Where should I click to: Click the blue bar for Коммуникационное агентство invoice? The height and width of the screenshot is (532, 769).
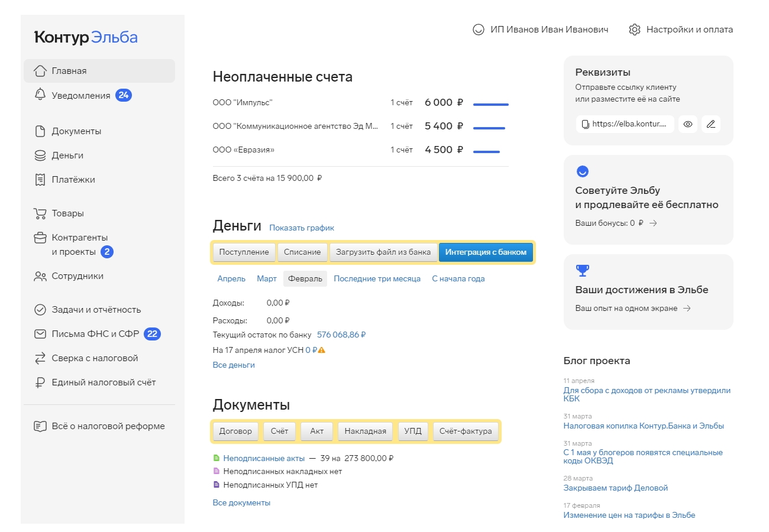click(489, 128)
